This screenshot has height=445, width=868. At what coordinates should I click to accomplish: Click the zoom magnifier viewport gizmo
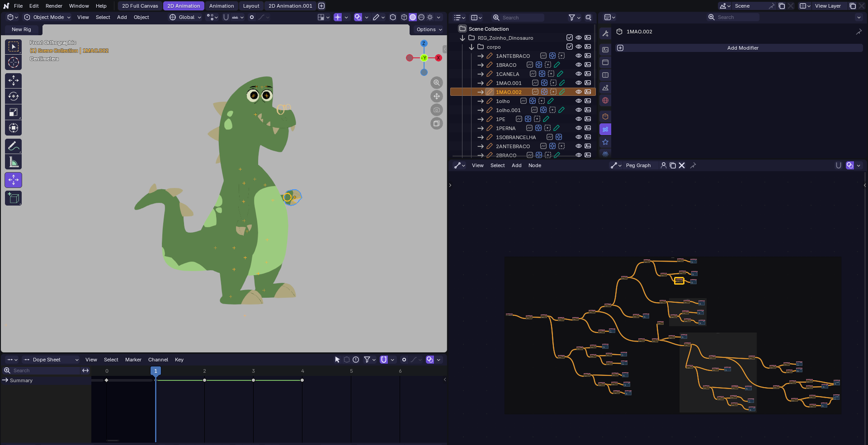[437, 83]
